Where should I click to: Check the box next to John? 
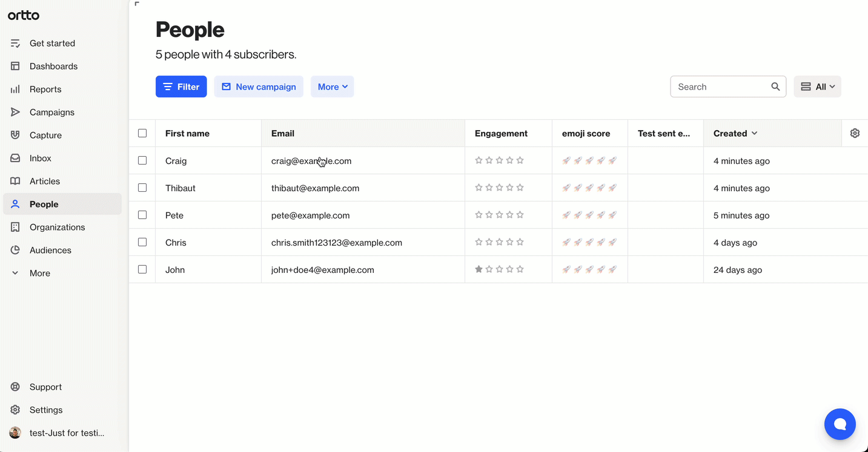pyautogui.click(x=142, y=269)
